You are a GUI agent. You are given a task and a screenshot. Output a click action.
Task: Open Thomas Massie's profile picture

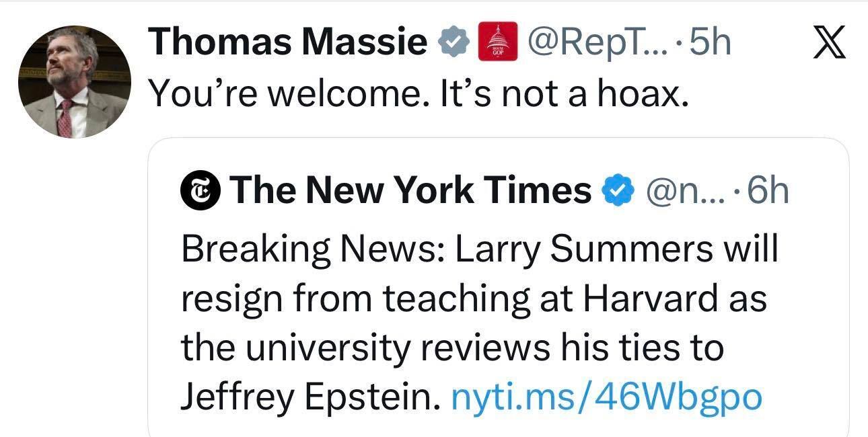74,83
